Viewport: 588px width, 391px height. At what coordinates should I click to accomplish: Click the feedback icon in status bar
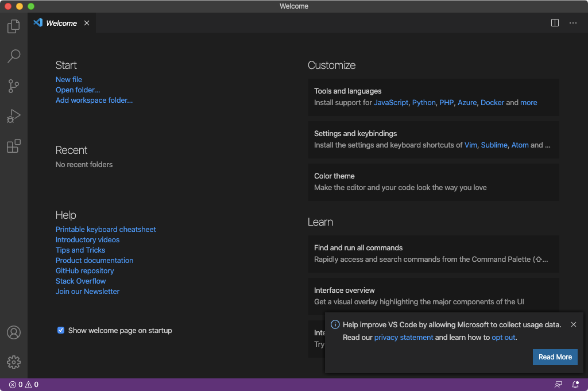pos(558,384)
